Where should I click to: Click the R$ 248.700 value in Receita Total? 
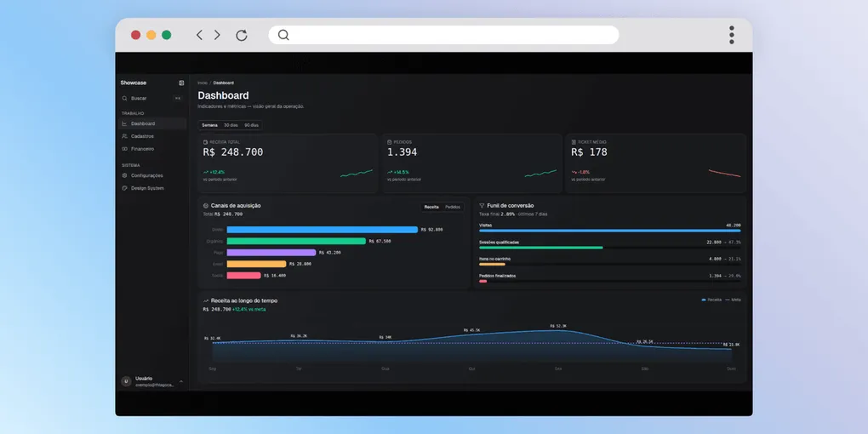(233, 152)
